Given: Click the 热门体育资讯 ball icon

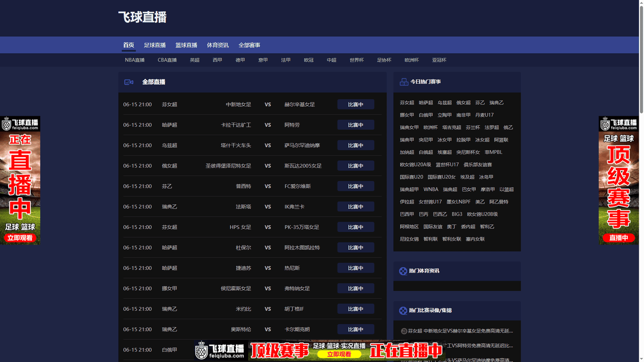Looking at the screenshot, I should click(403, 271).
